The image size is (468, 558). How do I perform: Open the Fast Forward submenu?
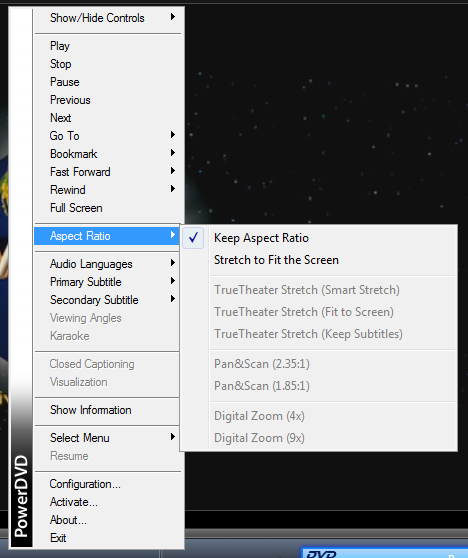click(108, 172)
